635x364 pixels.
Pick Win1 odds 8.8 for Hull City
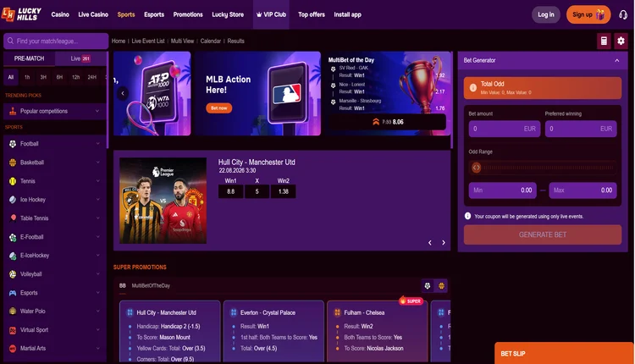click(x=231, y=191)
